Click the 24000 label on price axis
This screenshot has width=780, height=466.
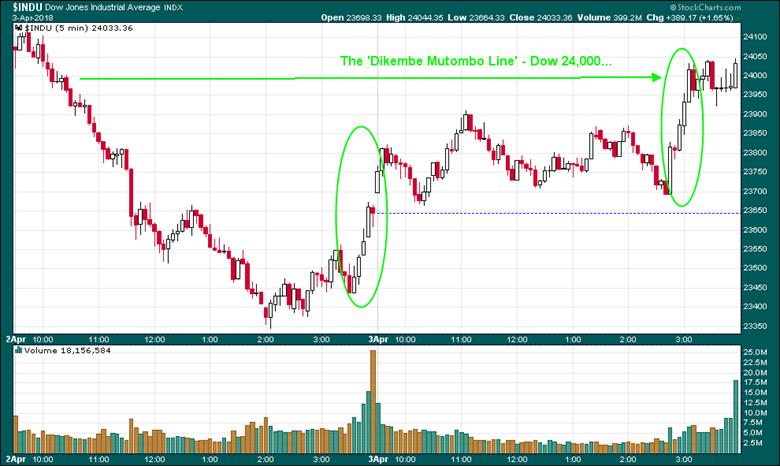pos(757,75)
